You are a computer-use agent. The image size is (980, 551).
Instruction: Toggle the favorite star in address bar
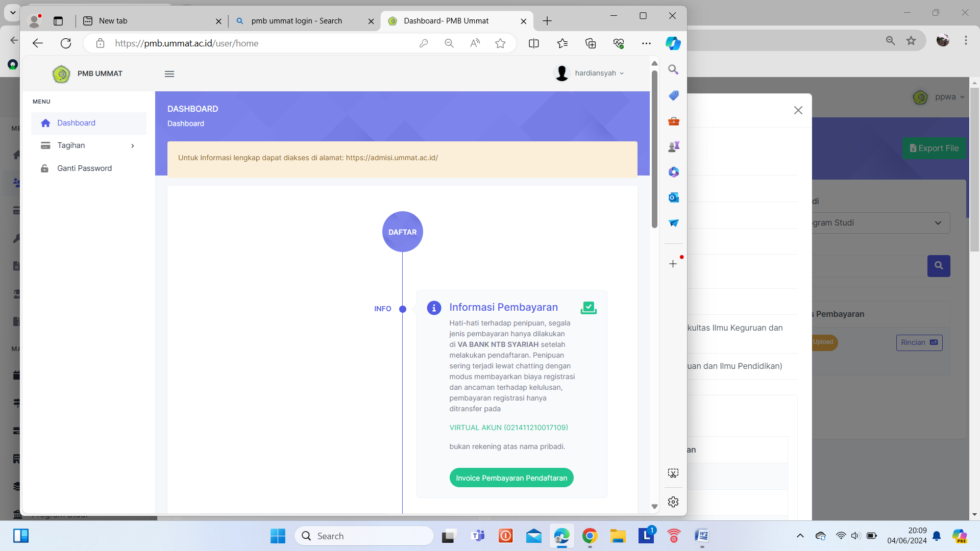[x=500, y=43]
